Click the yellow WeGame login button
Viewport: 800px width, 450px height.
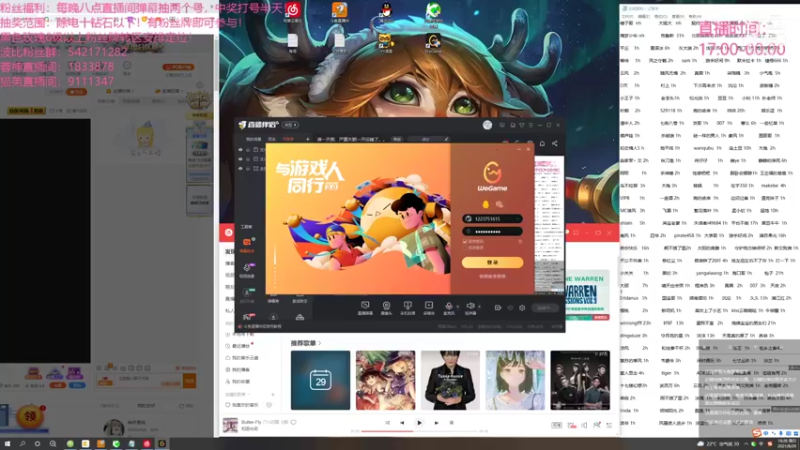pyautogui.click(x=492, y=262)
